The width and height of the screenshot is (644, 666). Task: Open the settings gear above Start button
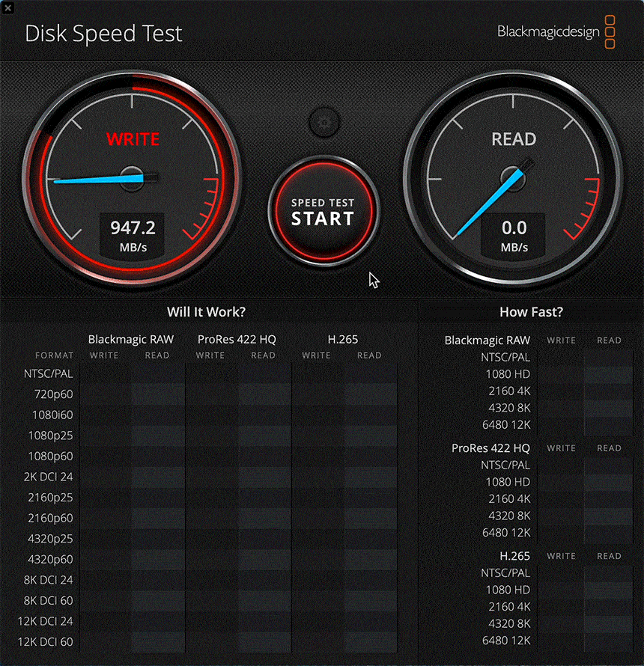coord(324,122)
